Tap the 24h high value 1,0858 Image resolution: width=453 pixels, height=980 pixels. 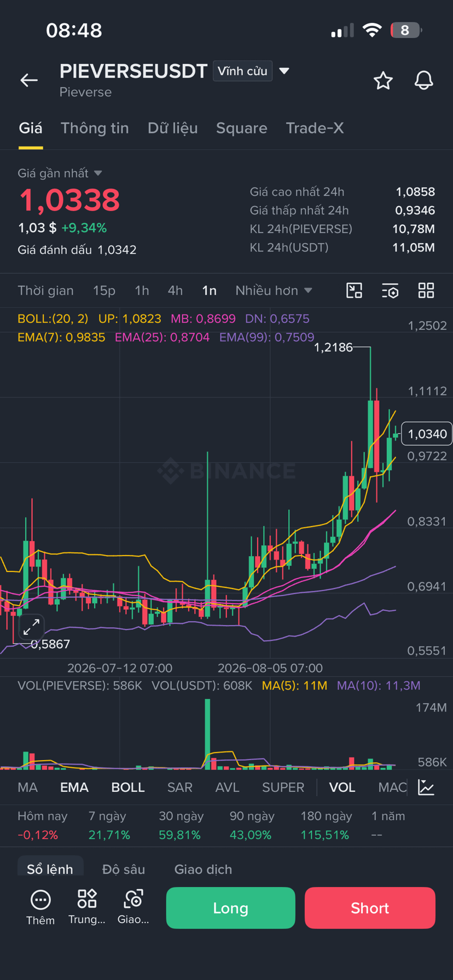[415, 192]
